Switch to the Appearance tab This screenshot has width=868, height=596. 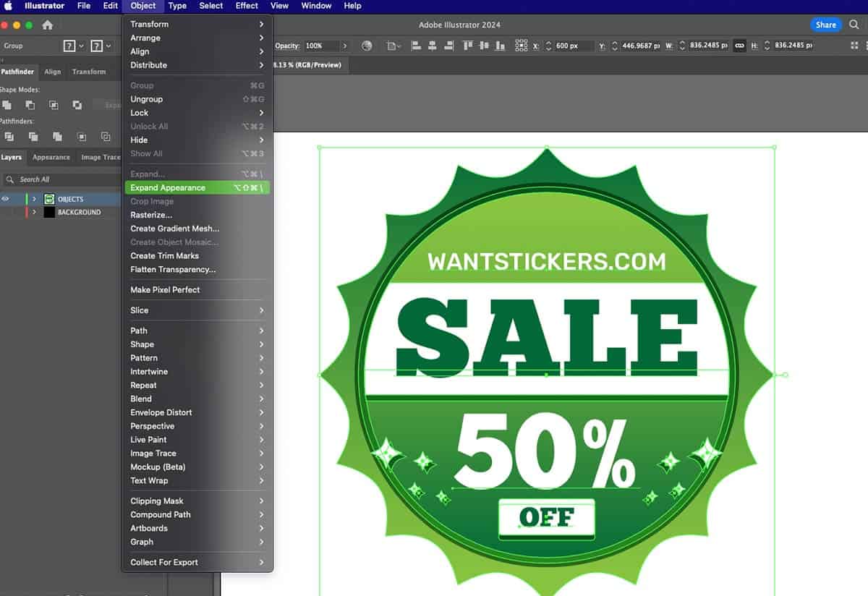pyautogui.click(x=51, y=157)
